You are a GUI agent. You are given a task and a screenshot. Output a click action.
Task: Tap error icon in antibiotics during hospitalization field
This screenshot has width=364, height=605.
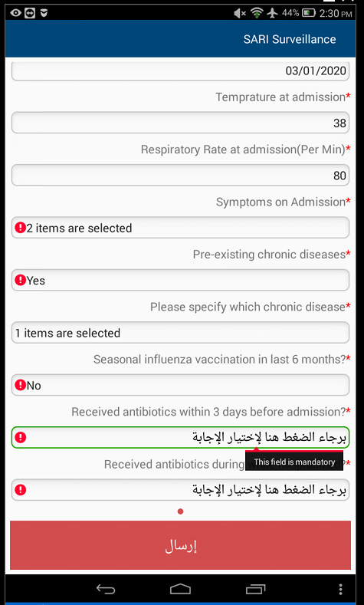[x=20, y=490]
